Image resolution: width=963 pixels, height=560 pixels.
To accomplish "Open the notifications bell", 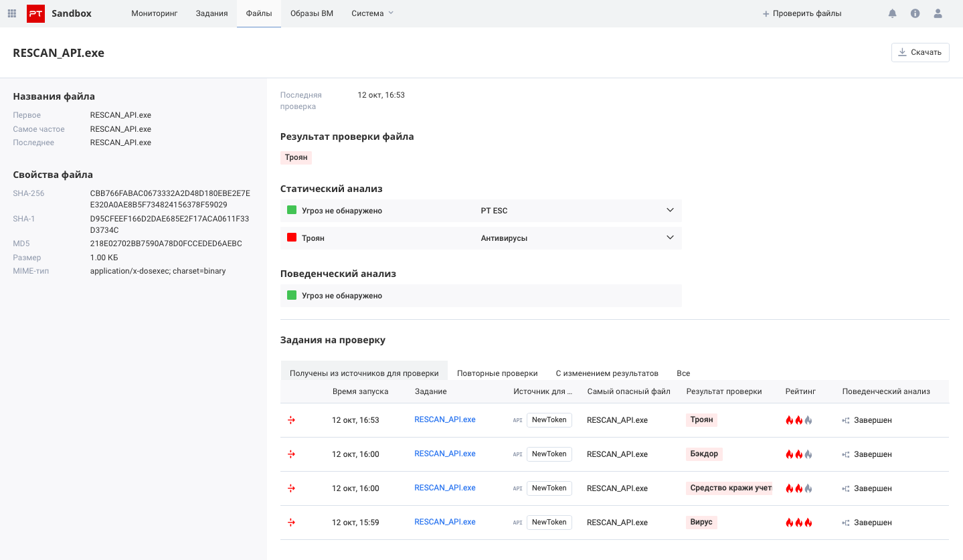I will tap(892, 13).
